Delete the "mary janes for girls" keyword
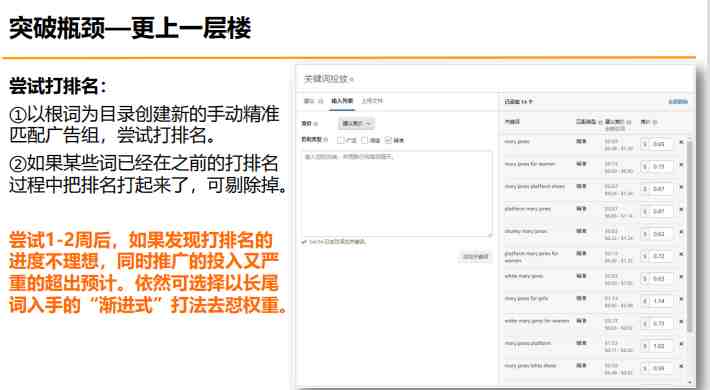Image resolution: width=710 pixels, height=390 pixels. coord(681,299)
